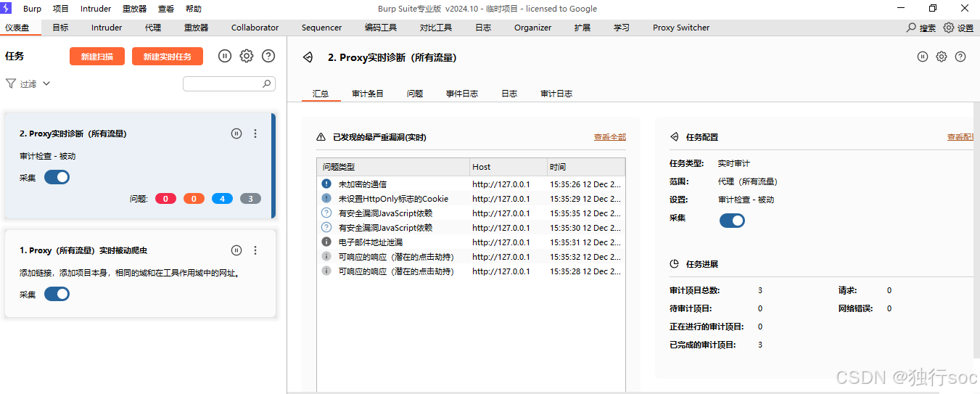The width and height of the screenshot is (980, 394).
Task: Open the 设置 gear in top bar
Action: tap(949, 28)
